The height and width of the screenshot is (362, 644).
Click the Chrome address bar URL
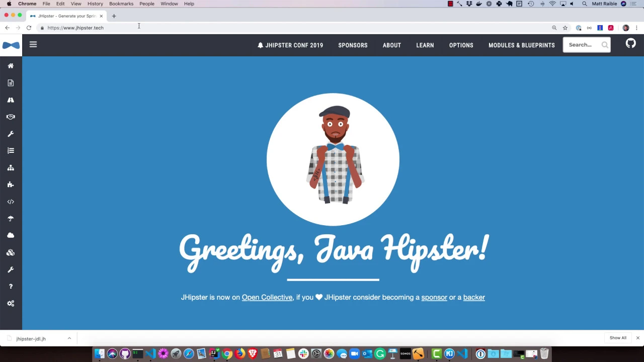click(75, 28)
